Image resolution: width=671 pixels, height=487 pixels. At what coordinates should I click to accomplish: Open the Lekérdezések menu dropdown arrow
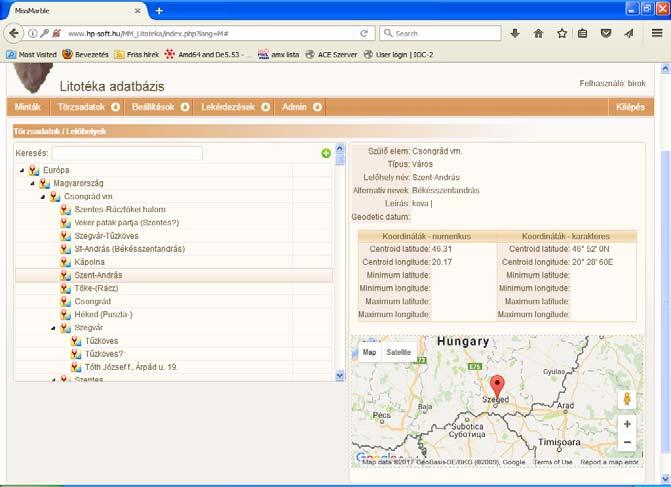coord(266,107)
